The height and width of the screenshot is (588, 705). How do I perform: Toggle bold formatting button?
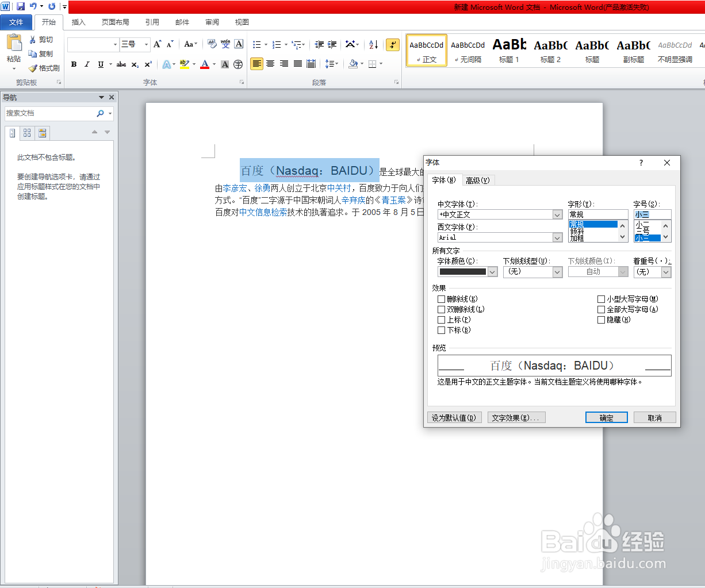pyautogui.click(x=74, y=64)
